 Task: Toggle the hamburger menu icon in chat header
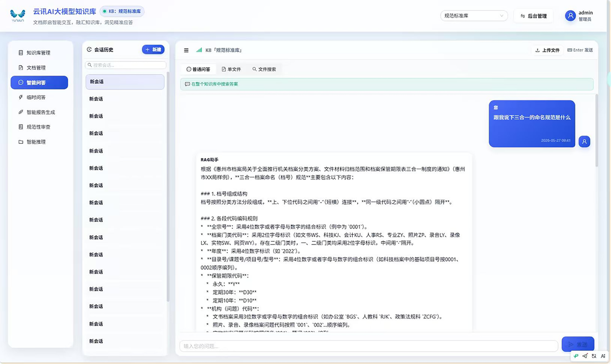pos(186,50)
